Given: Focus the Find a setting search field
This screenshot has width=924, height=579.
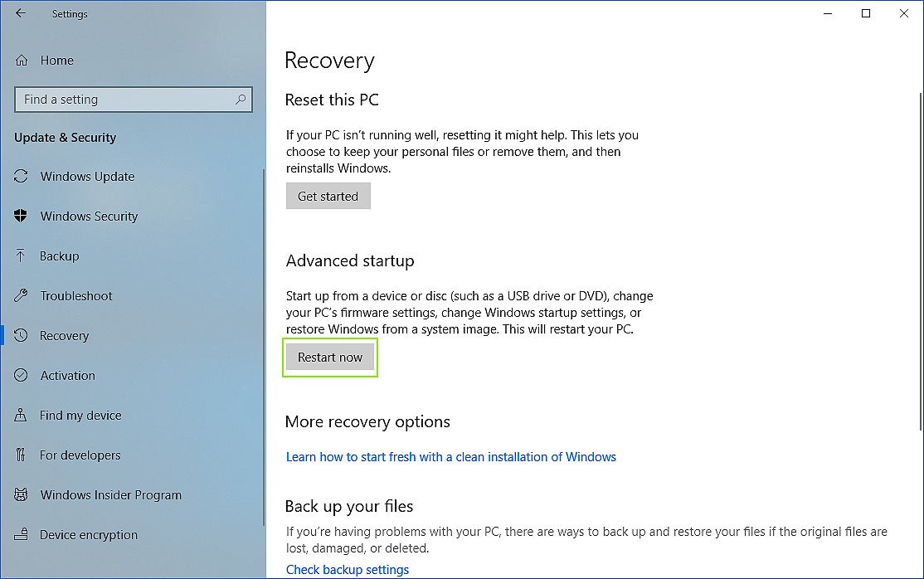Looking at the screenshot, I should 134,99.
